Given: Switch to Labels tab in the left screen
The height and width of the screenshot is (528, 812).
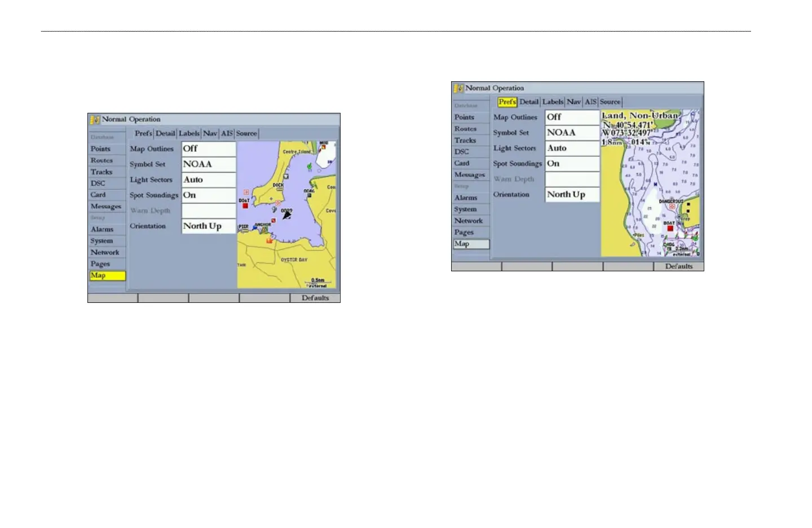Looking at the screenshot, I should [189, 134].
